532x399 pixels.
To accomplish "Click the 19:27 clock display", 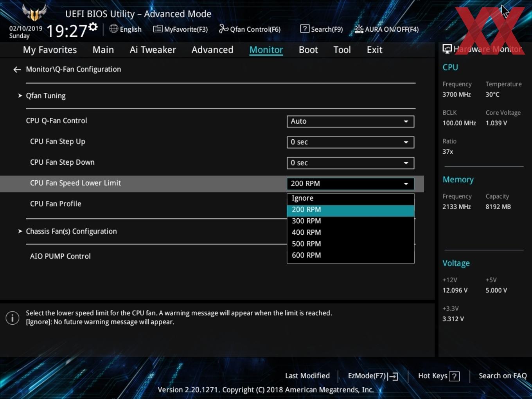I will click(66, 31).
